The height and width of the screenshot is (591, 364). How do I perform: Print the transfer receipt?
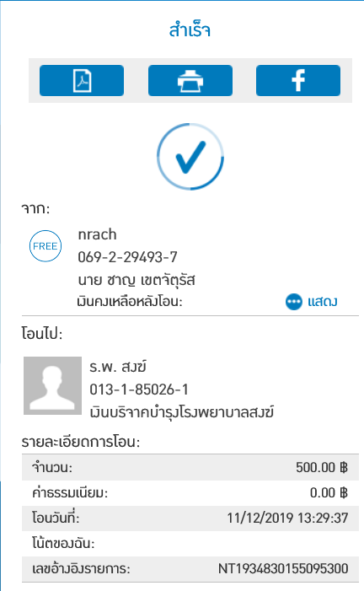pos(190,80)
